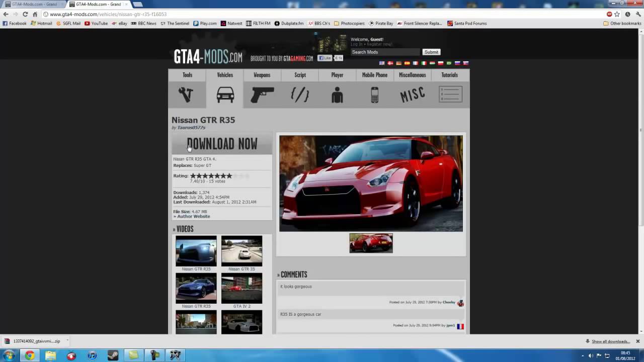Click the taskbar clock showing 08:45
The image size is (644, 362).
coord(625,355)
